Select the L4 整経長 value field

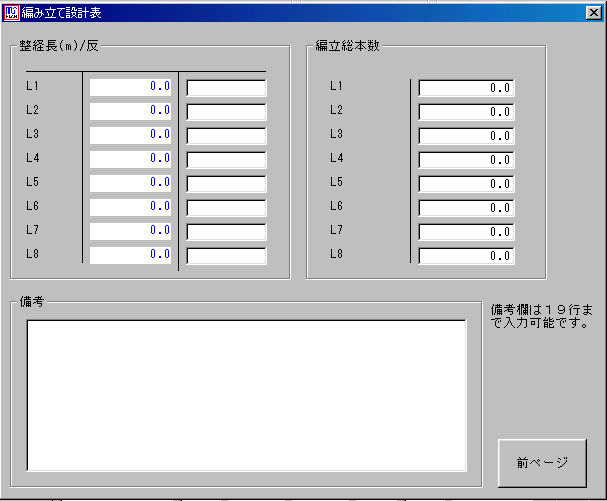pos(131,159)
